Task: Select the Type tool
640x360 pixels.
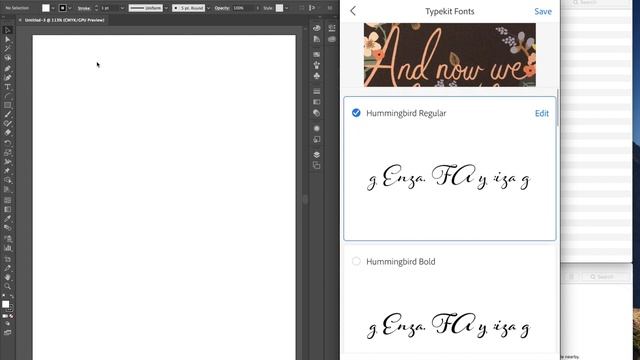Action: [7, 87]
